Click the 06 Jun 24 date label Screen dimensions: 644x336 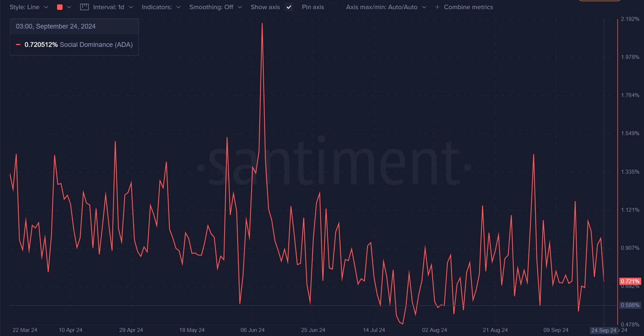point(252,330)
